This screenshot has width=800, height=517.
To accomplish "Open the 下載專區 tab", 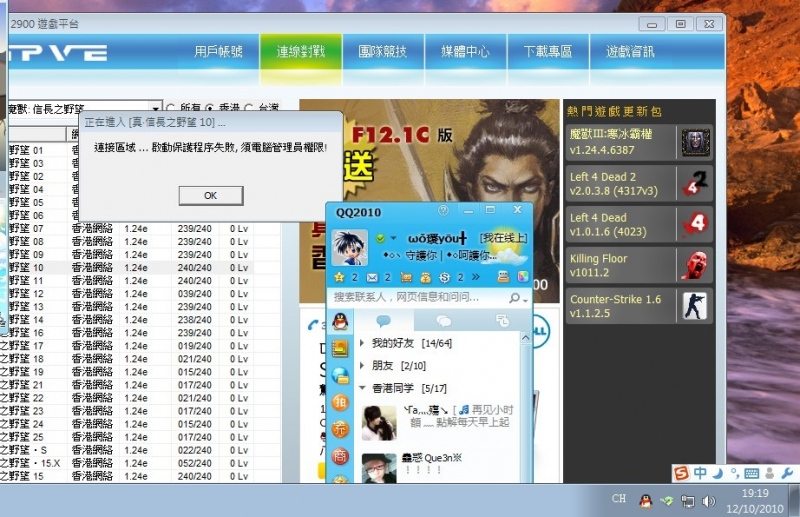I will point(548,51).
